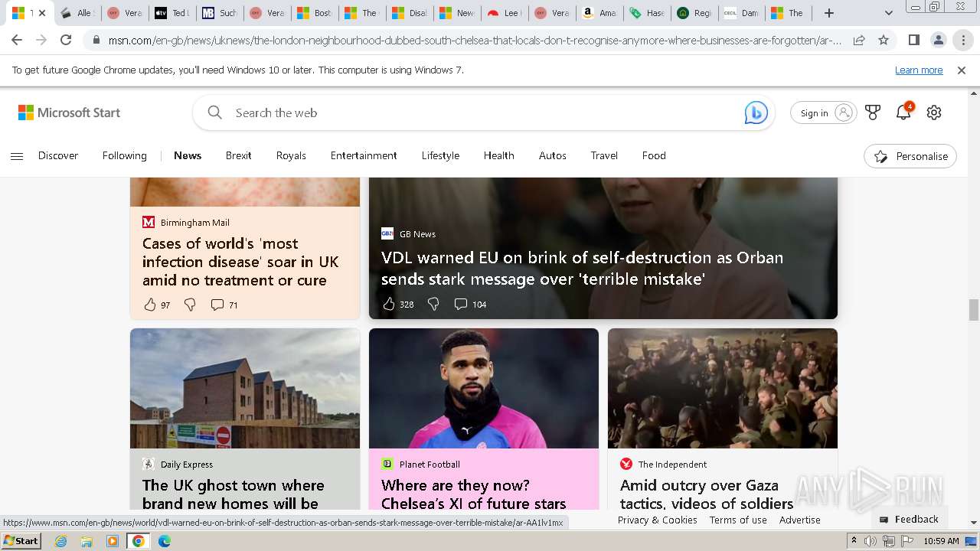Expand the tab search dropdown

888,13
